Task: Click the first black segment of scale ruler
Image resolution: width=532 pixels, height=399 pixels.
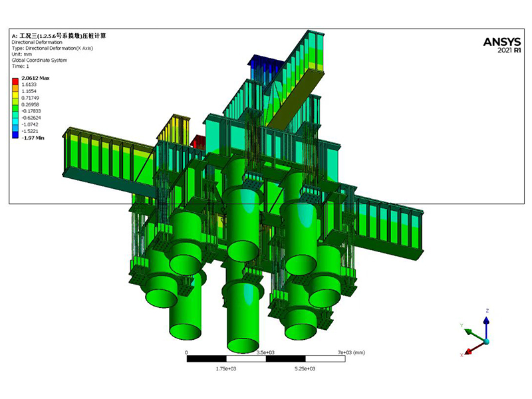Action: (207, 358)
